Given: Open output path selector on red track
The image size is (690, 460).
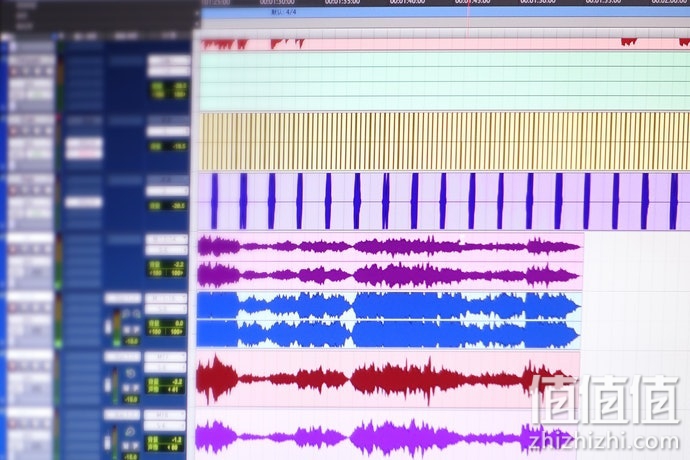Looking at the screenshot, I should [165, 367].
